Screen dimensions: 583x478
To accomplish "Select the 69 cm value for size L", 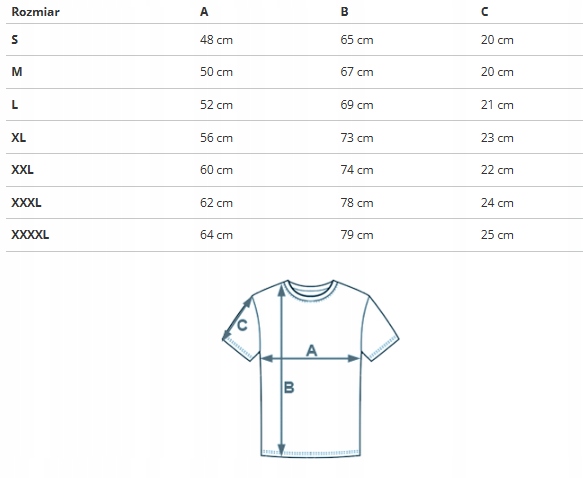I will click(x=357, y=105).
